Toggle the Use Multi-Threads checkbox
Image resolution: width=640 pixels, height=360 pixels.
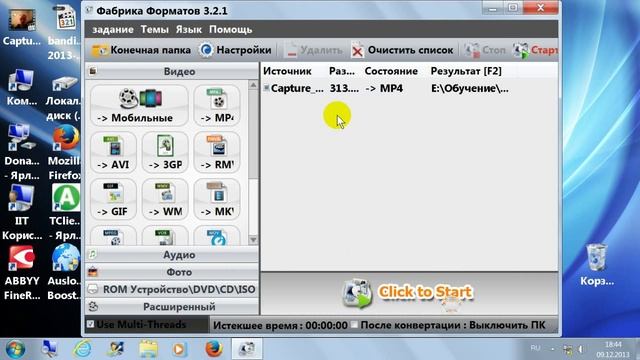[x=90, y=324]
